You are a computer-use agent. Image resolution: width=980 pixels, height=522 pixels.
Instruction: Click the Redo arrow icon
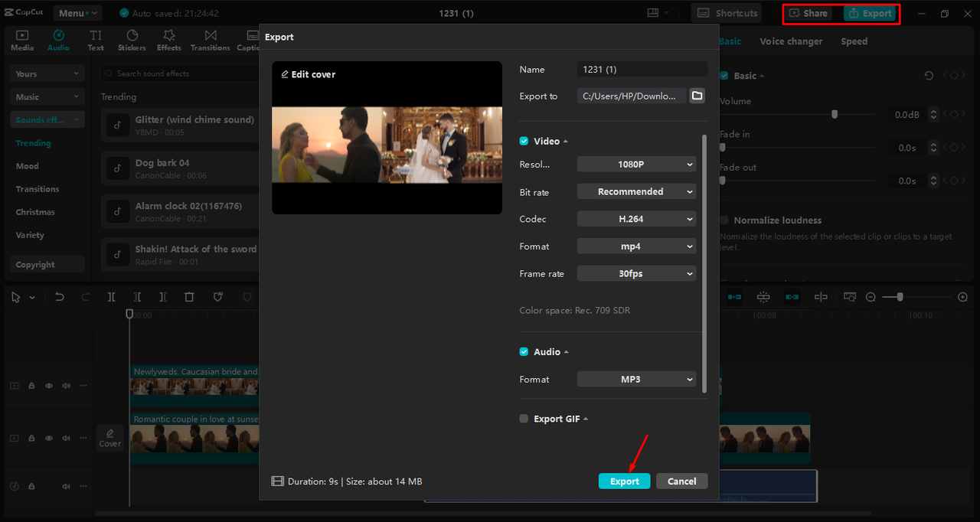(85, 297)
